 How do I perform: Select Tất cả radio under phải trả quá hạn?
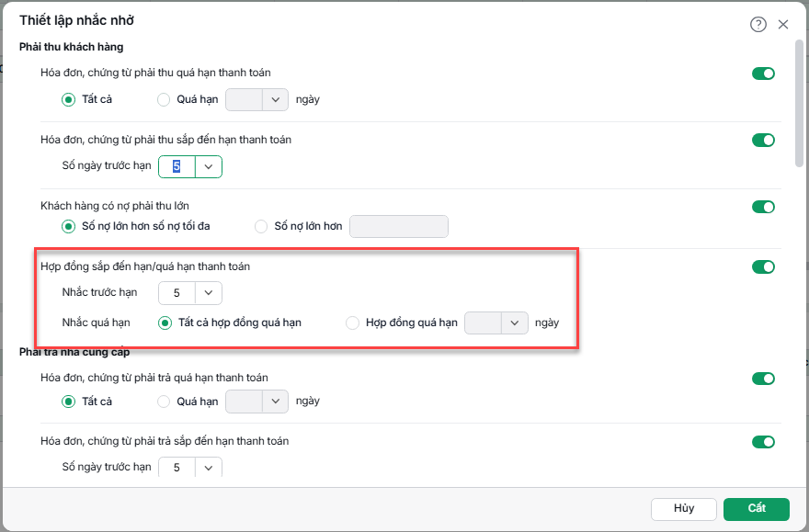(69, 402)
